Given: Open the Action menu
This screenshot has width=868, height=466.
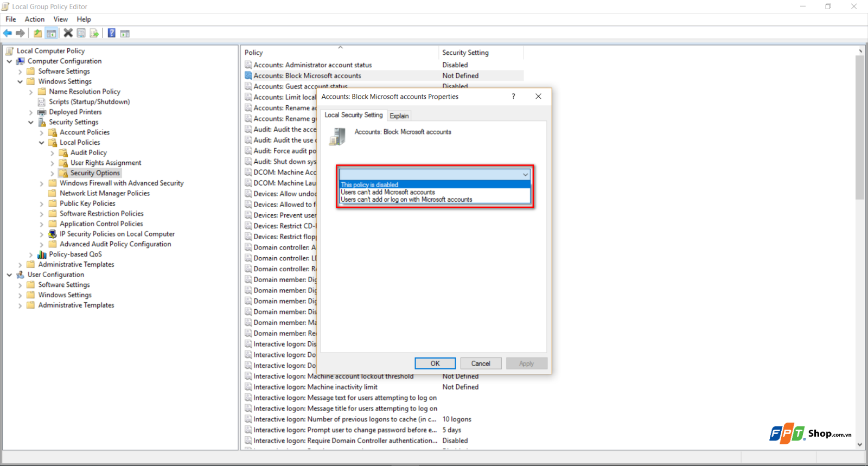Looking at the screenshot, I should (x=35, y=20).
